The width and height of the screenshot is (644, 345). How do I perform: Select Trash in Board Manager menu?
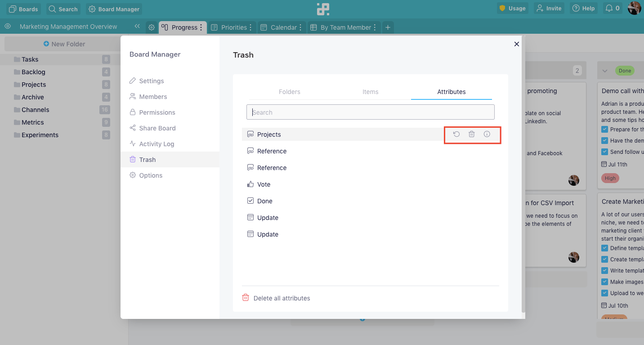click(x=170, y=160)
